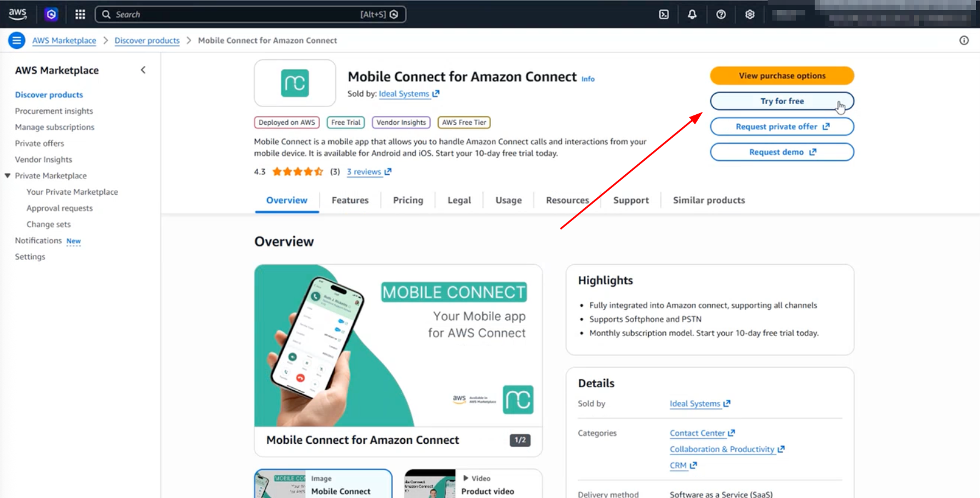The height and width of the screenshot is (498, 980).
Task: Click the Try for free button
Action: pos(782,101)
